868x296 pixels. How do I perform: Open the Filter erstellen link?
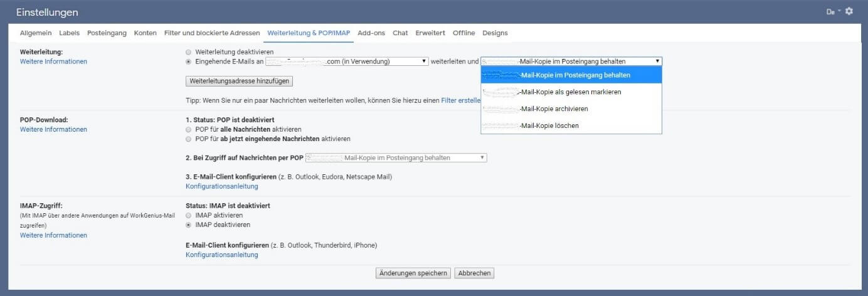pyautogui.click(x=461, y=100)
